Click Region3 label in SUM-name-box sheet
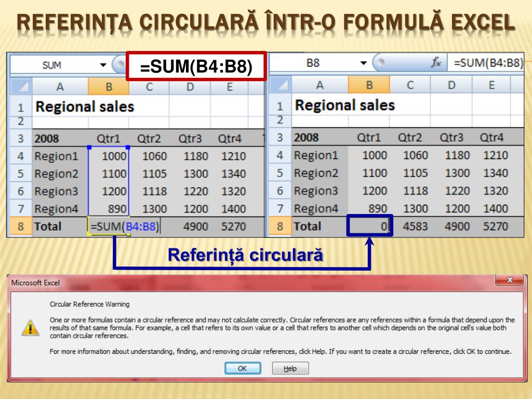This screenshot has height=399, width=532. pos(56,191)
